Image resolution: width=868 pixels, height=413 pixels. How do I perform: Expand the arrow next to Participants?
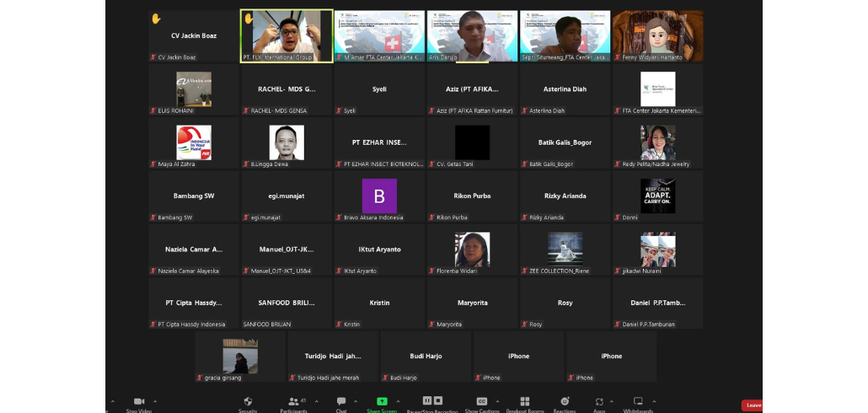(317, 401)
